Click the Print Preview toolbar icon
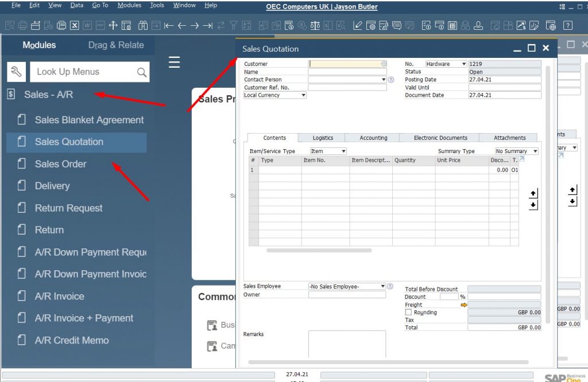This screenshot has width=588, height=382. point(9,25)
